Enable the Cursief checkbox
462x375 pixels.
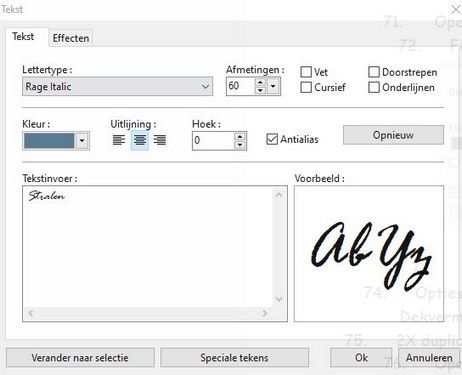tap(306, 87)
